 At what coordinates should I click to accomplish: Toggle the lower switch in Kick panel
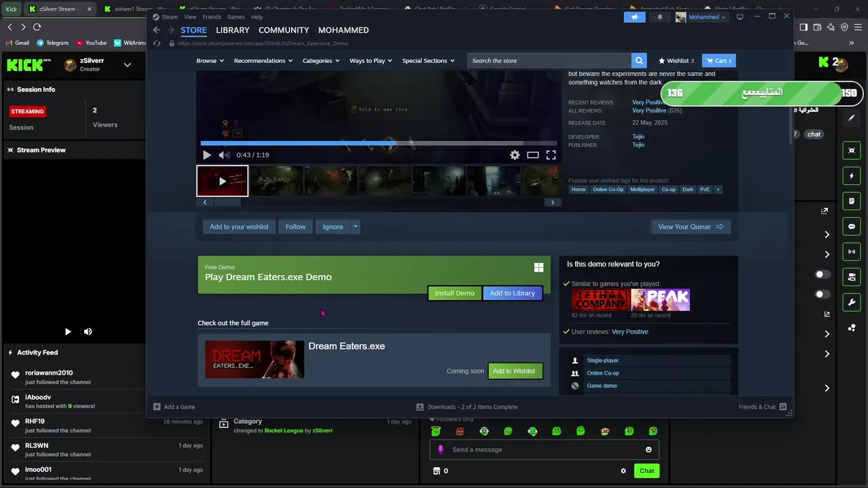tap(823, 294)
